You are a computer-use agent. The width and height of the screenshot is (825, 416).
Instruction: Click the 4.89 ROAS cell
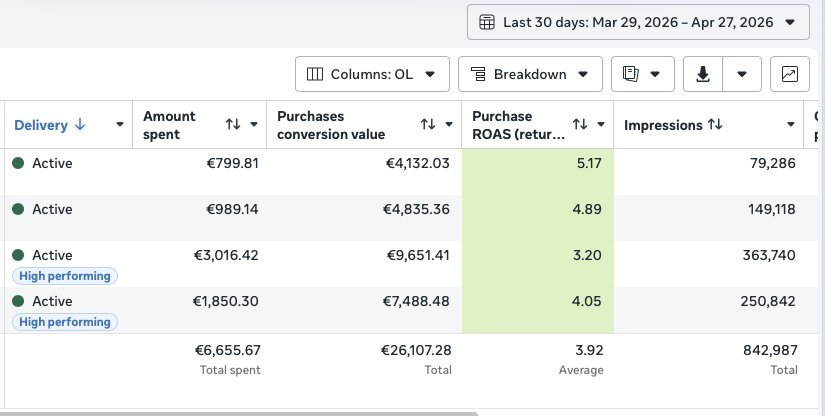pyautogui.click(x=538, y=218)
